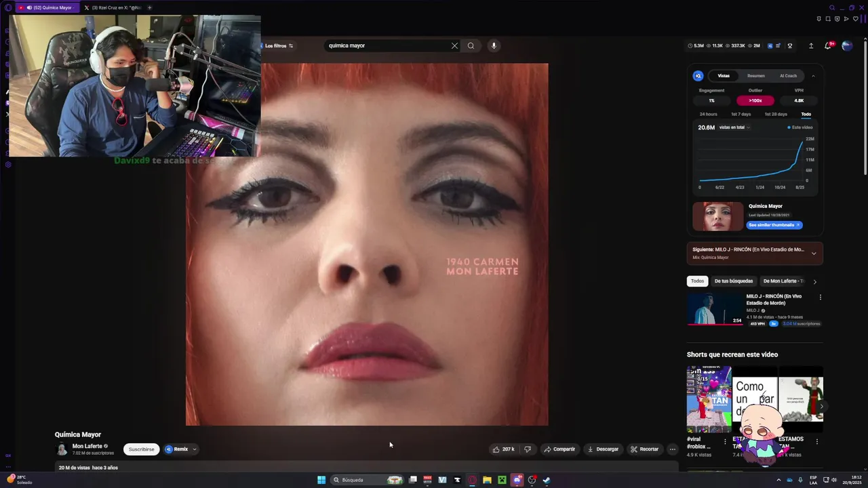Clear the 'química mayor' search text
Viewport: 868px width, 488px height.
(x=454, y=45)
